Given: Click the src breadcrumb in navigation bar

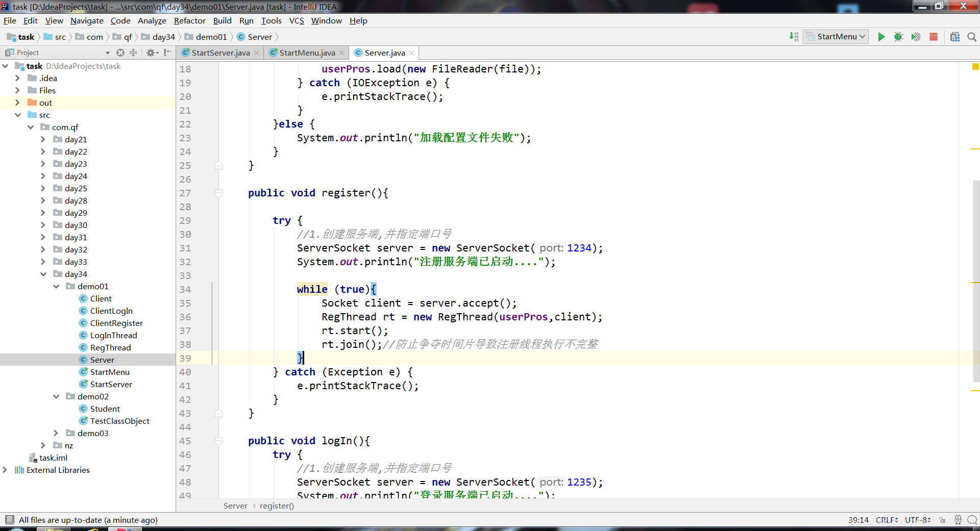Looking at the screenshot, I should point(55,37).
